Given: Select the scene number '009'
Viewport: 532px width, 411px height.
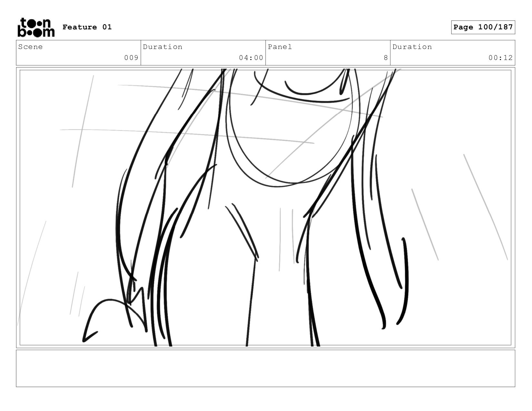Looking at the screenshot, I should pos(131,58).
